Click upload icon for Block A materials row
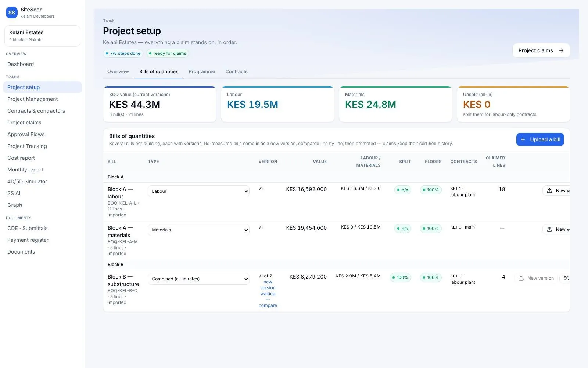The height and width of the screenshot is (368, 588). [x=549, y=229]
